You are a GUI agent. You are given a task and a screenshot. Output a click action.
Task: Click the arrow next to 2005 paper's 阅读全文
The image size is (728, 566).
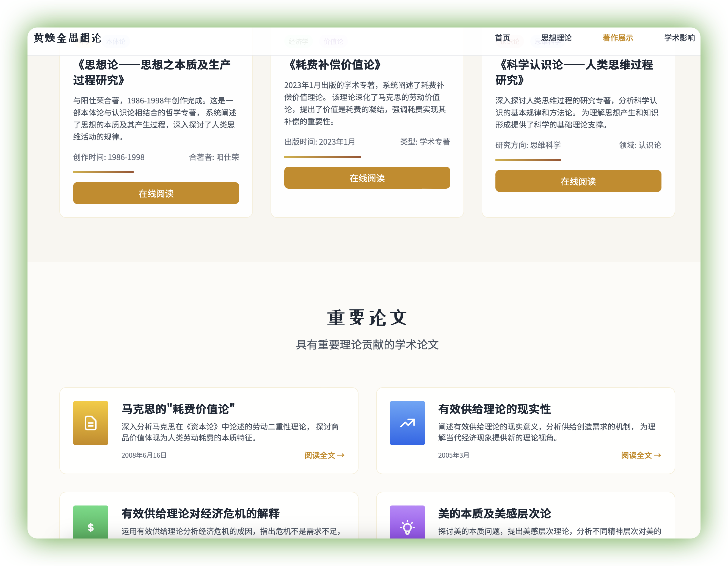[x=658, y=455]
